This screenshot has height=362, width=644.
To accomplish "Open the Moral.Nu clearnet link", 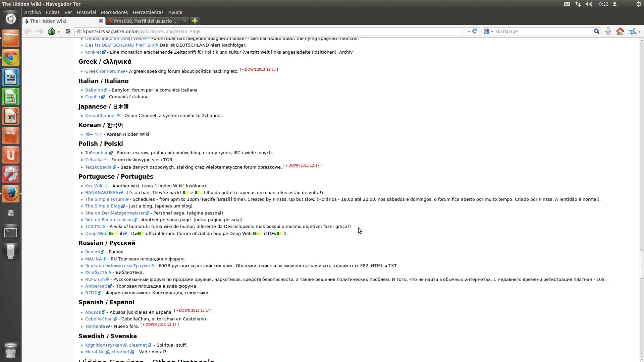I will point(120,352).
